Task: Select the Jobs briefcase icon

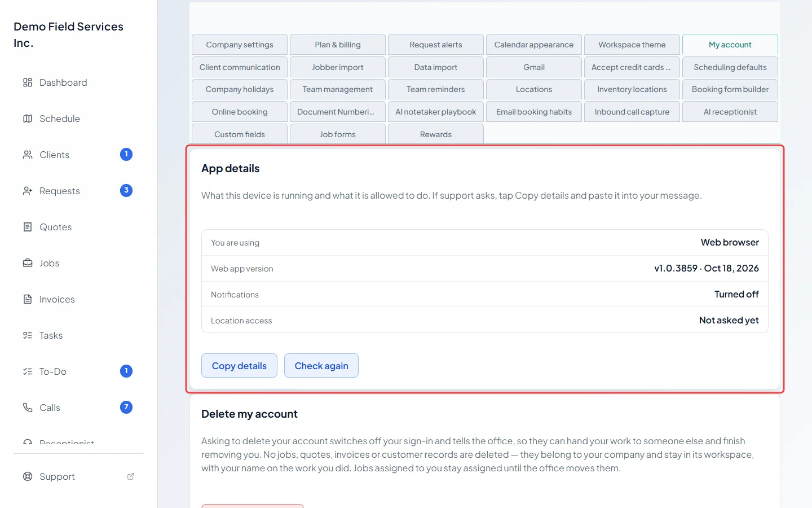Action: (x=28, y=263)
